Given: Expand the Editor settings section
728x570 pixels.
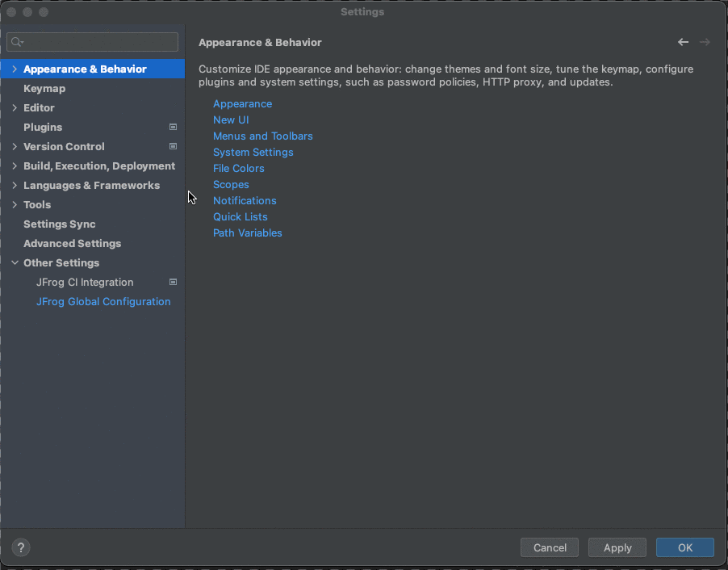Looking at the screenshot, I should point(14,107).
